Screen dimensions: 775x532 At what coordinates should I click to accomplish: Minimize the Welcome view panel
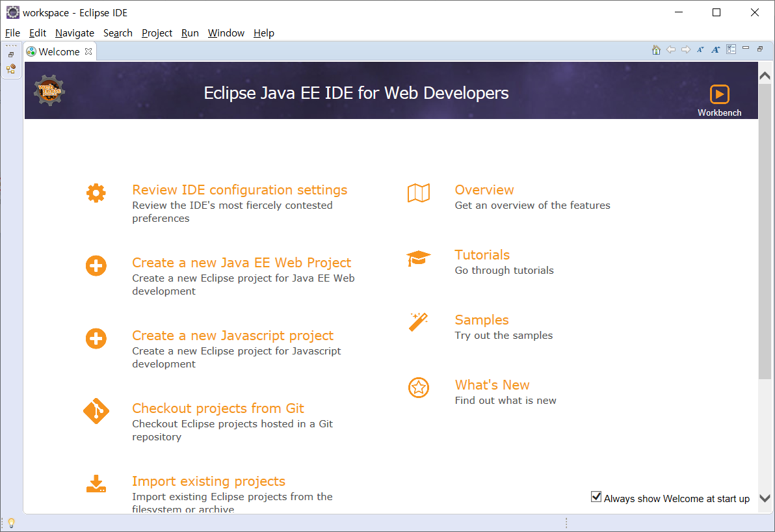coord(746,48)
